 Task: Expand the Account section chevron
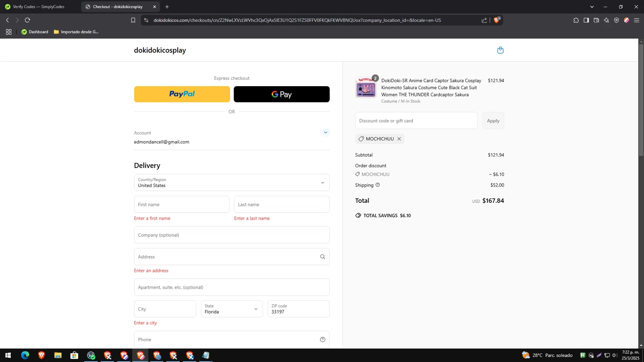325,133
